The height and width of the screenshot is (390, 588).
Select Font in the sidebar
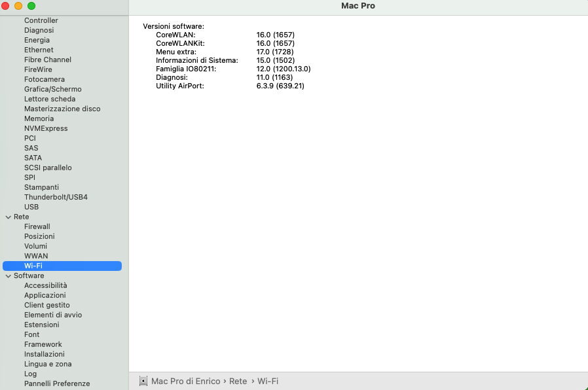(x=32, y=334)
